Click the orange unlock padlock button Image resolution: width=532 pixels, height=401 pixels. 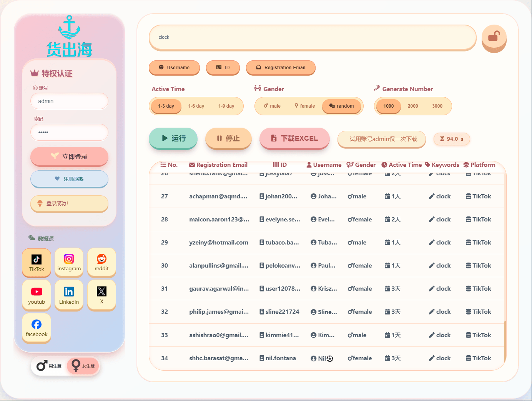[x=494, y=38]
